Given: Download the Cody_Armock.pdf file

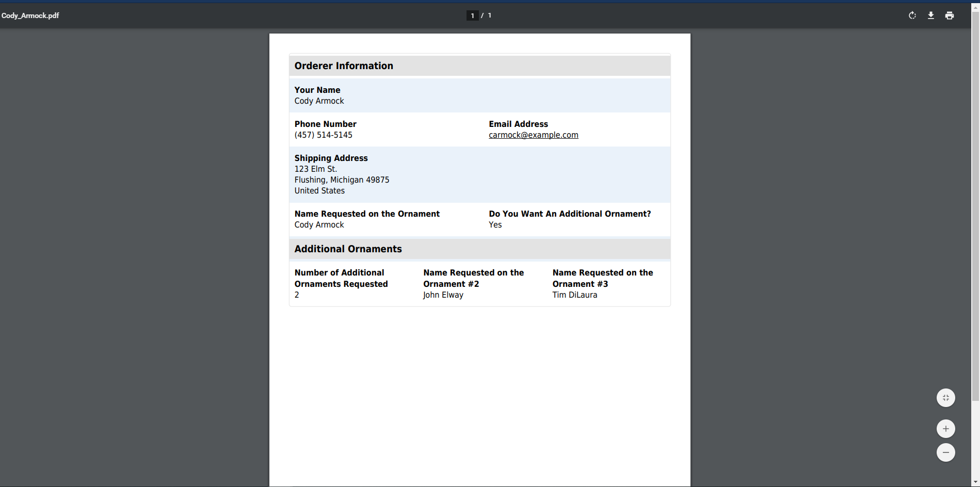Looking at the screenshot, I should click(x=930, y=15).
